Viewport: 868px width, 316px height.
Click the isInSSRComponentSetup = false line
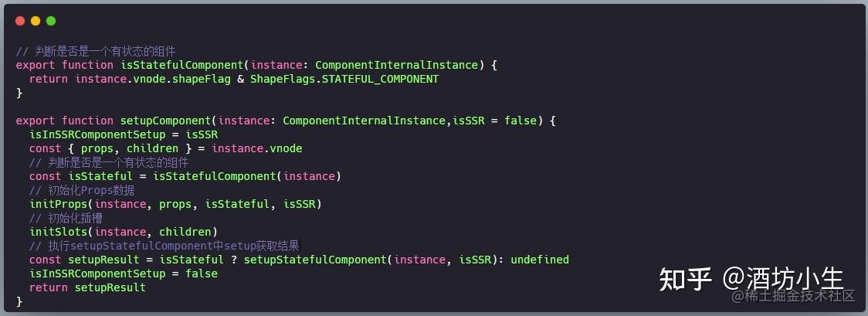click(124, 274)
